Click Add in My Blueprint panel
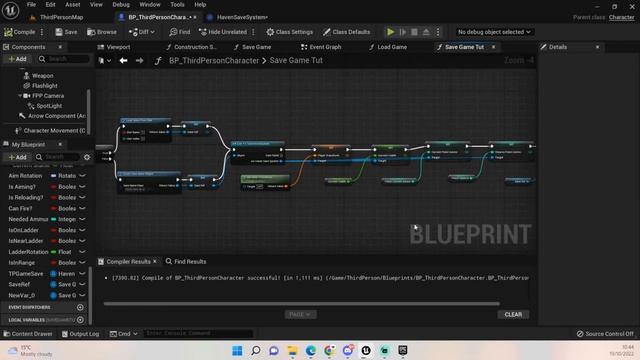Screen dimensions: 640x360 [x=17, y=157]
